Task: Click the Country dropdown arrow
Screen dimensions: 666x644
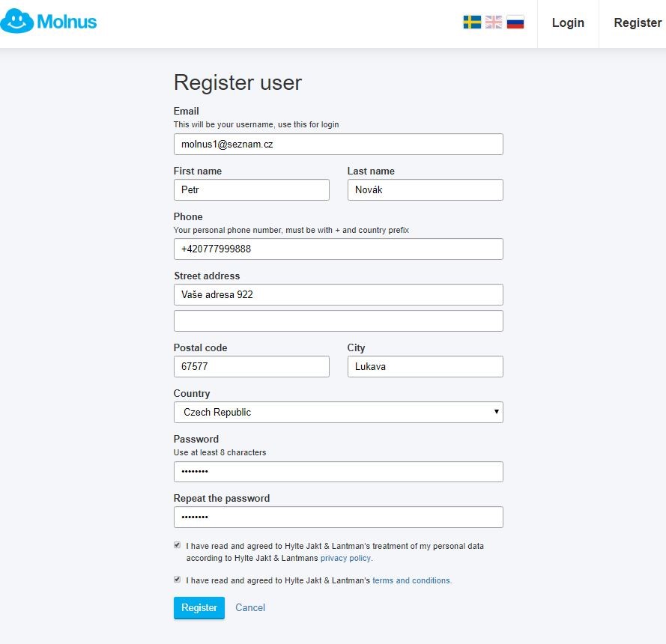Action: 496,412
